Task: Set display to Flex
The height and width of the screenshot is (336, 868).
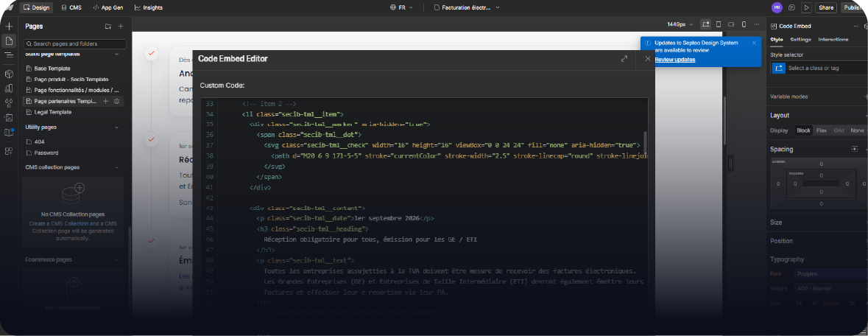Action: click(x=821, y=130)
